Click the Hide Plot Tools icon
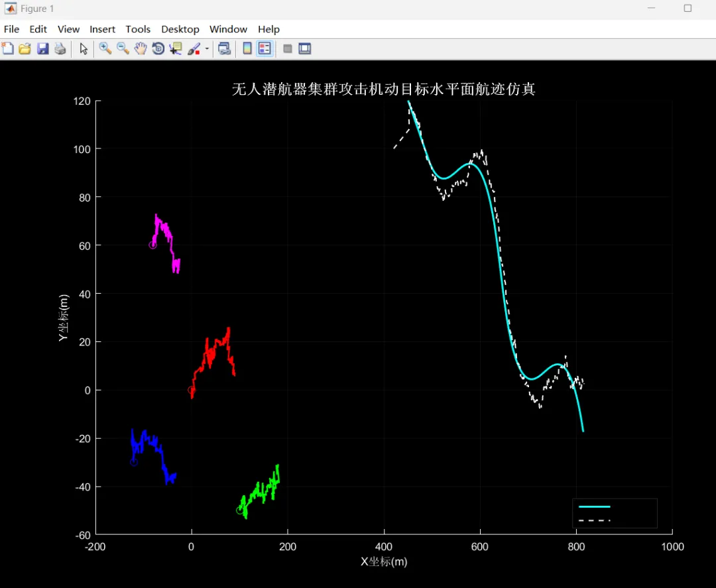The image size is (716, 588). [288, 48]
